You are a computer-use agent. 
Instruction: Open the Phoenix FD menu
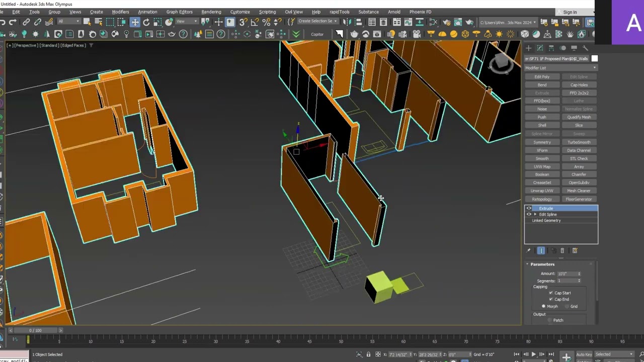tap(420, 12)
